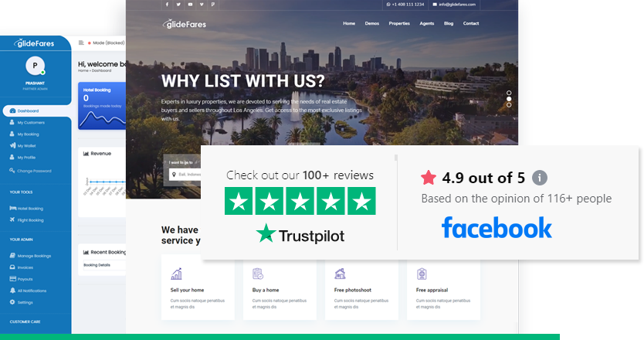Click the Recent Booking heading
The height and width of the screenshot is (340, 644).
point(105,252)
